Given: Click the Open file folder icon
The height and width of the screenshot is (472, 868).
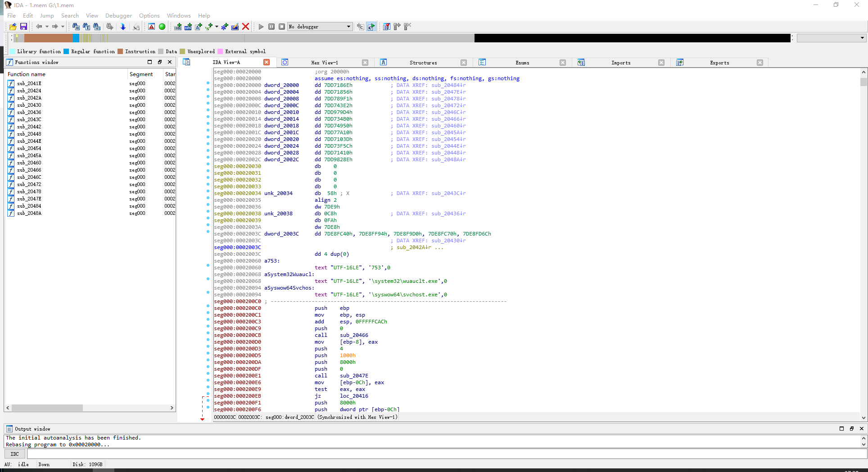Looking at the screenshot, I should click(13, 27).
